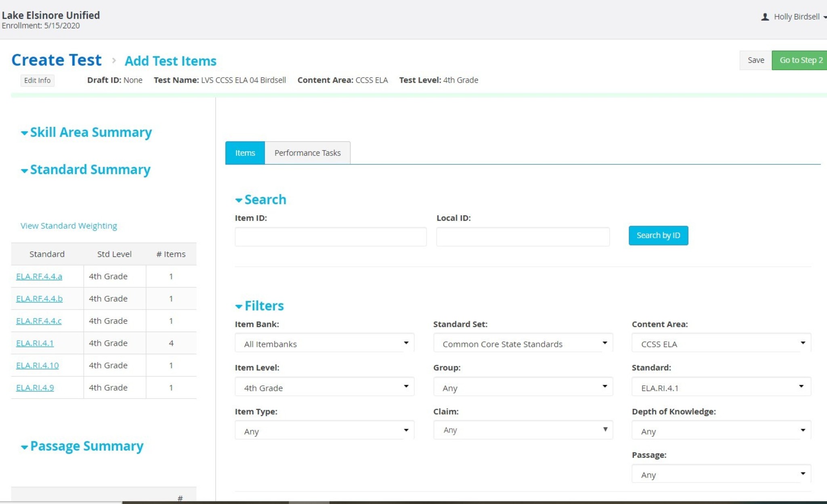Collapse the Search section arrow

click(x=239, y=200)
